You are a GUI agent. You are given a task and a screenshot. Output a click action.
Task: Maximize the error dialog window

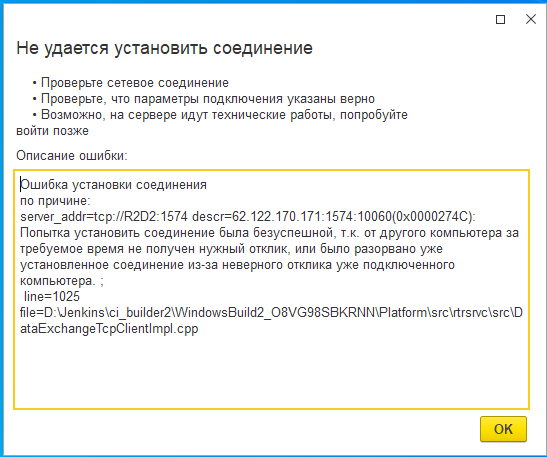(501, 19)
